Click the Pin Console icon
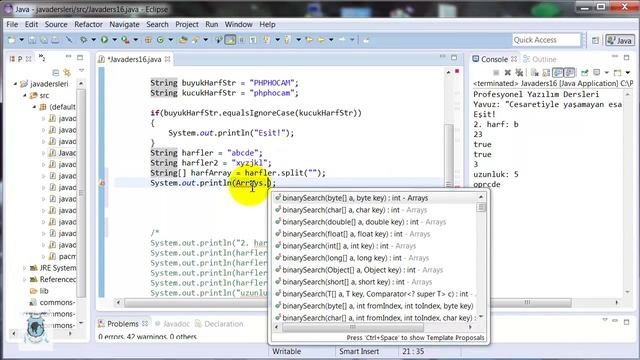The image size is (640, 360). pos(585,73)
